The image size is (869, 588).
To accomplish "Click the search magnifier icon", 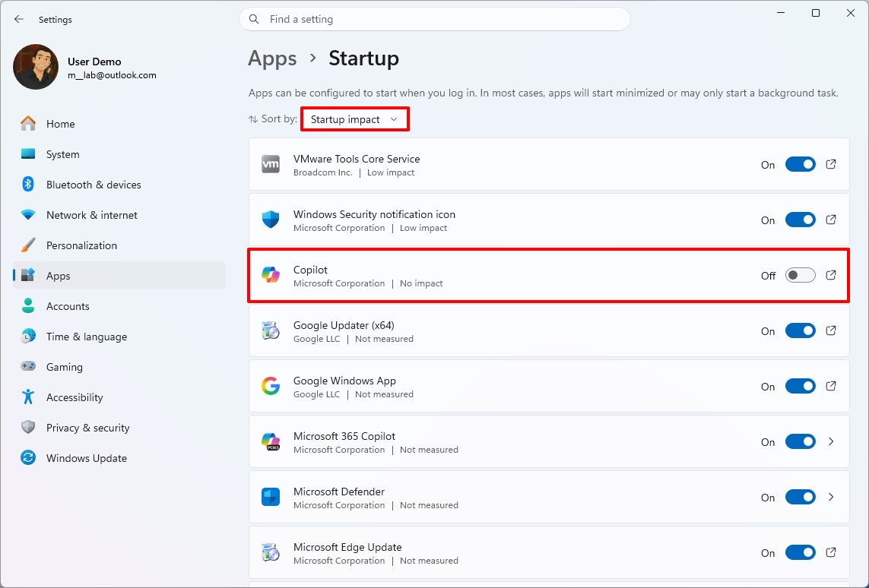I will point(254,20).
